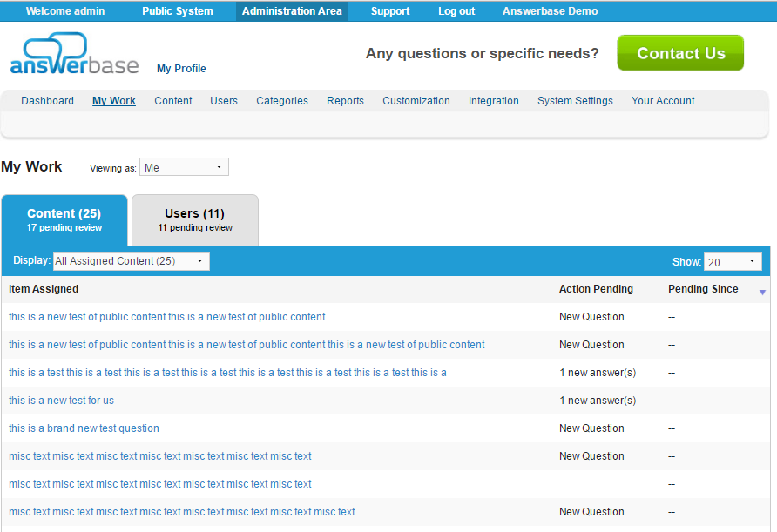Sort by Item Assigned column header
The height and width of the screenshot is (532, 777).
[43, 289]
